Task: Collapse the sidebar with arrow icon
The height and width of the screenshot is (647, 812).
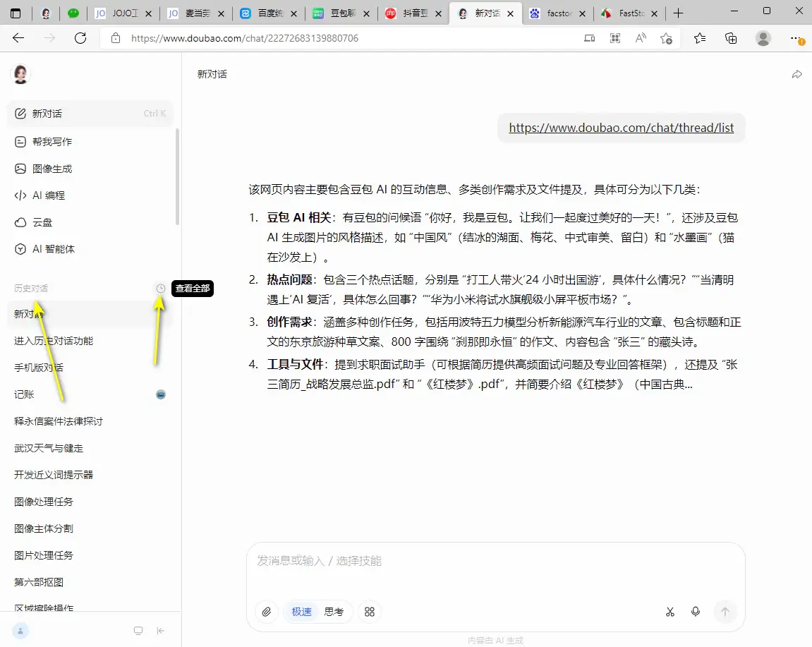Action: (x=161, y=631)
